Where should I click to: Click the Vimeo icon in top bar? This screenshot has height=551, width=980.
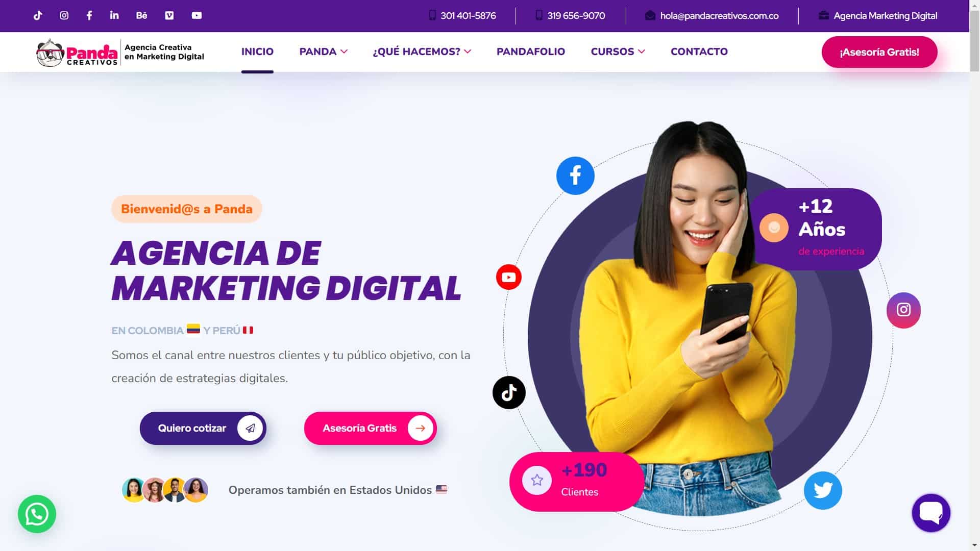[x=169, y=16]
